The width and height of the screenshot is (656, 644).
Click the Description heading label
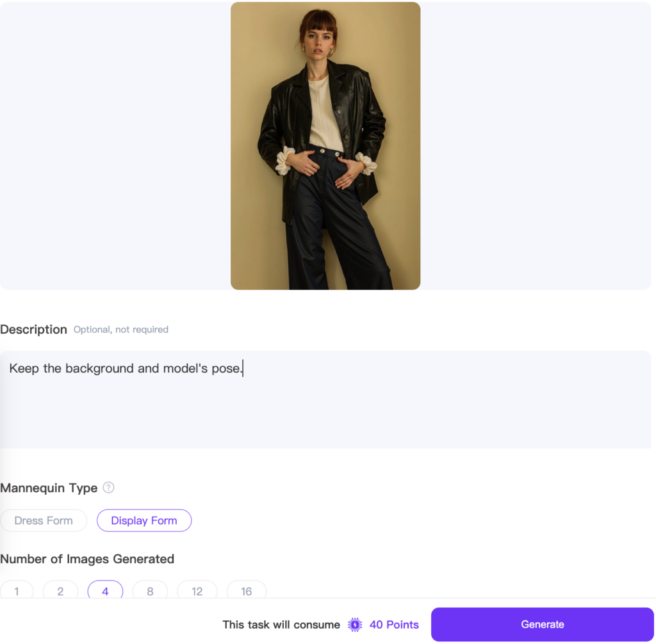(x=33, y=330)
